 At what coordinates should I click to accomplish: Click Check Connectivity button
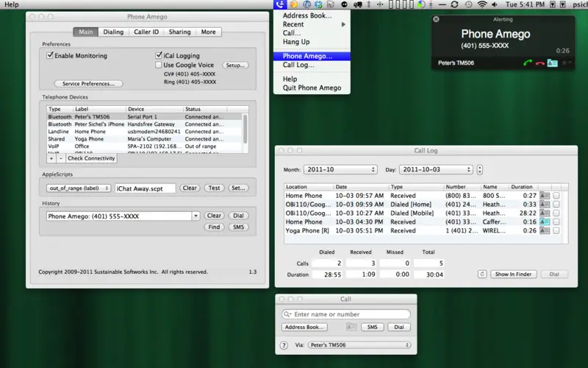91,158
